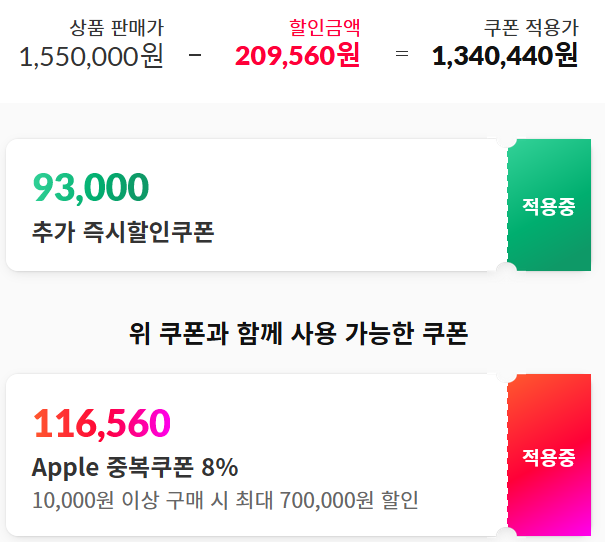
Task: Click the 1,340,440원 final coupon price
Action: [x=505, y=56]
